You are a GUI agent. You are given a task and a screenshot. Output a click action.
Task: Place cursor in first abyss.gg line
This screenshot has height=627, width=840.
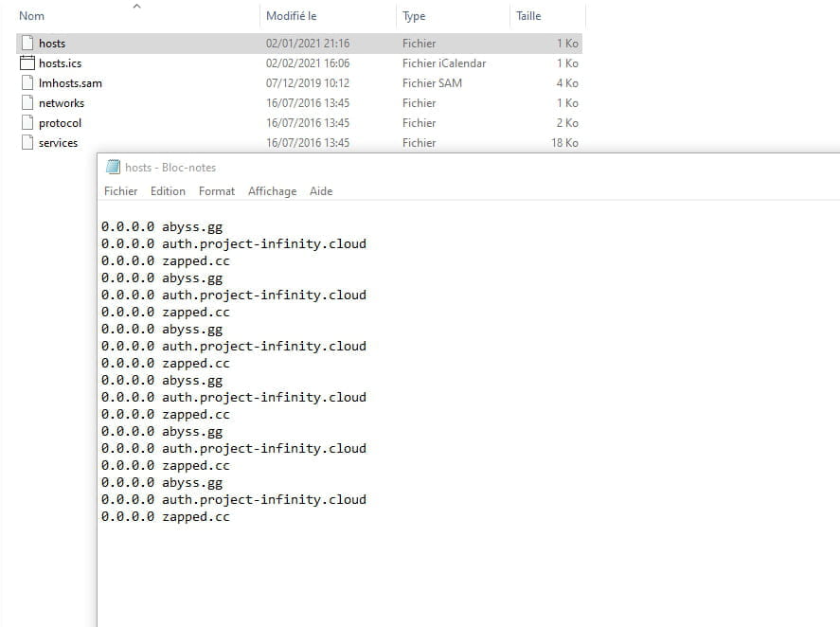tap(162, 227)
